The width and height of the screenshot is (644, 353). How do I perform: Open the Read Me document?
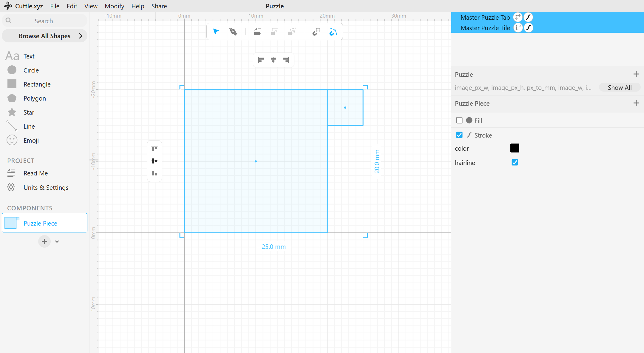click(35, 173)
